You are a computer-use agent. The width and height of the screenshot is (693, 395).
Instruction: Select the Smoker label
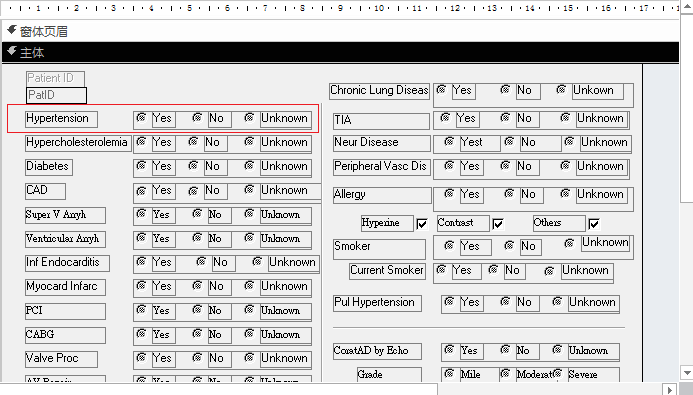(380, 249)
